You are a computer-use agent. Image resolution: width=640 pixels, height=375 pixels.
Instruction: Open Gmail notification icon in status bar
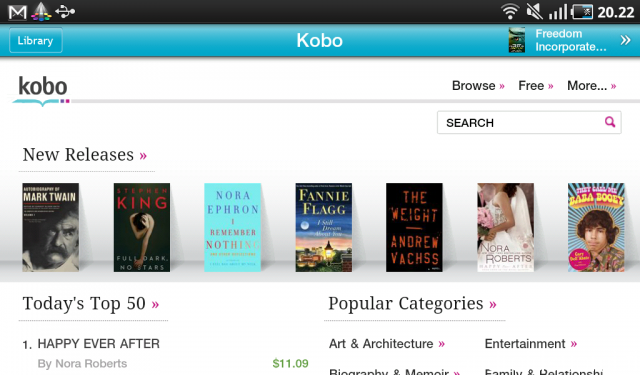[18, 12]
